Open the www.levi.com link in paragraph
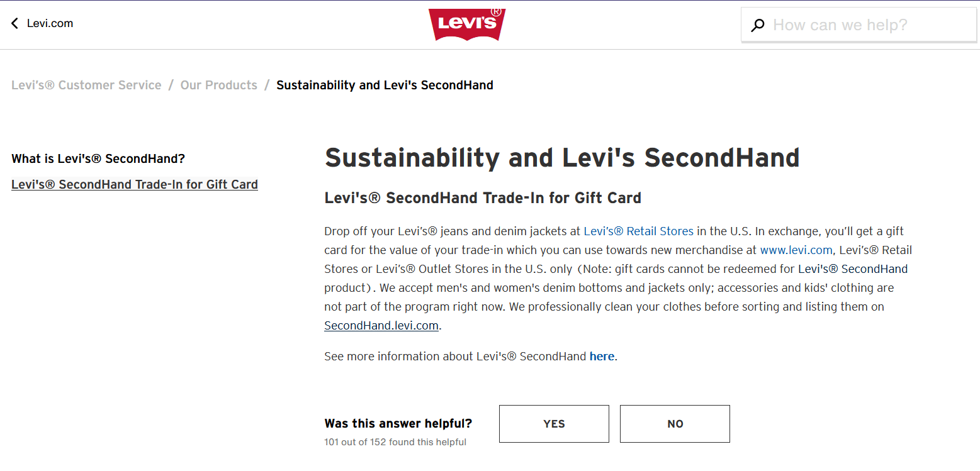 point(796,250)
